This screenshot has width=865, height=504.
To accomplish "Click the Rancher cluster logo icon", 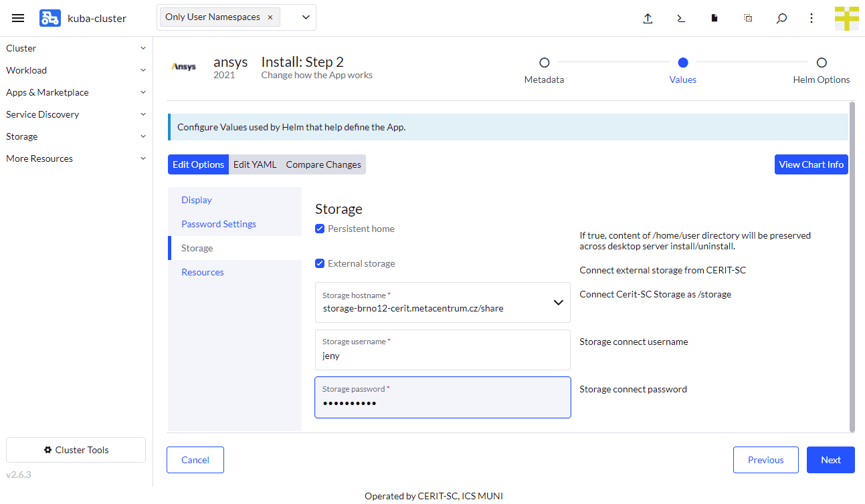I will click(49, 18).
